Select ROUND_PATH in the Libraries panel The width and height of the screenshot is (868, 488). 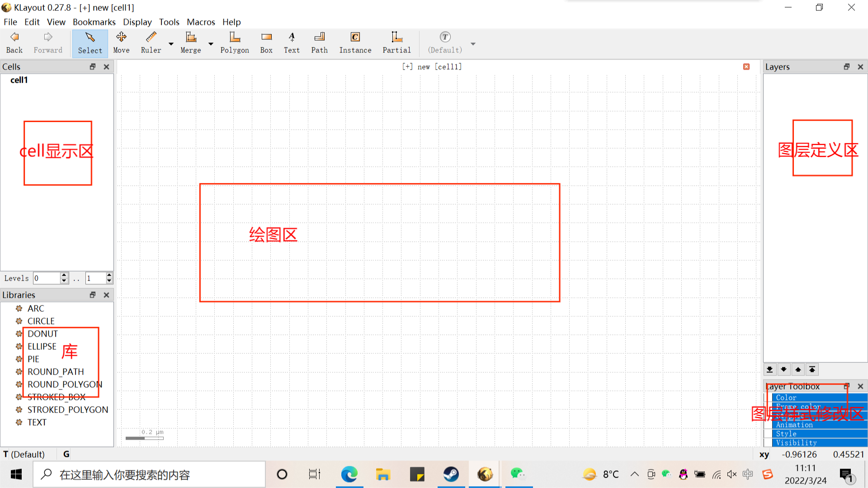click(x=56, y=371)
